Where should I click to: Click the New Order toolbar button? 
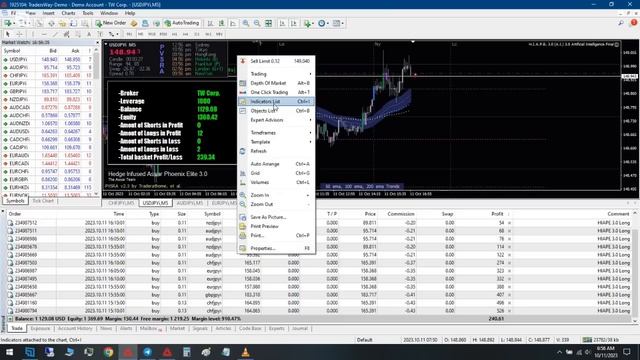(x=111, y=23)
